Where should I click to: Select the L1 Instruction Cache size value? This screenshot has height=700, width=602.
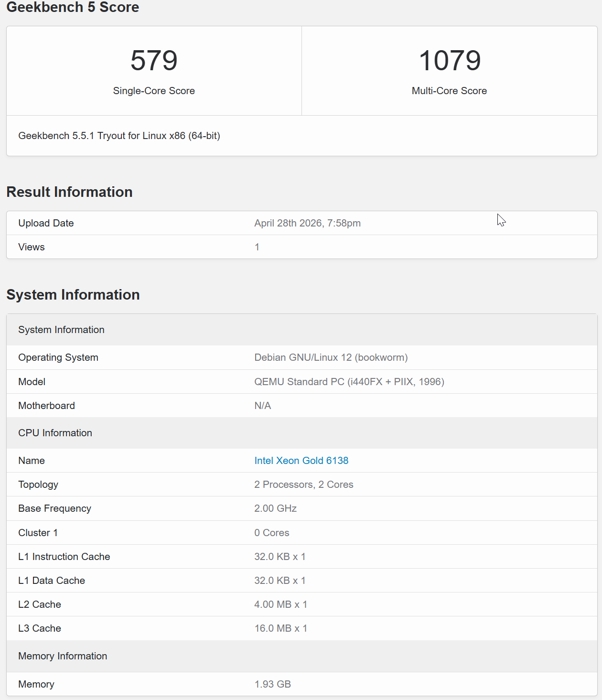click(280, 557)
